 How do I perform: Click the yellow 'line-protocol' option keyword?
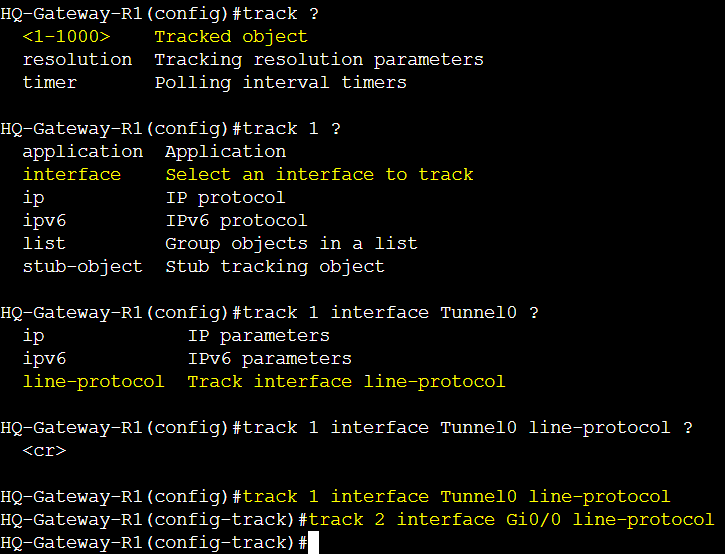(93, 382)
